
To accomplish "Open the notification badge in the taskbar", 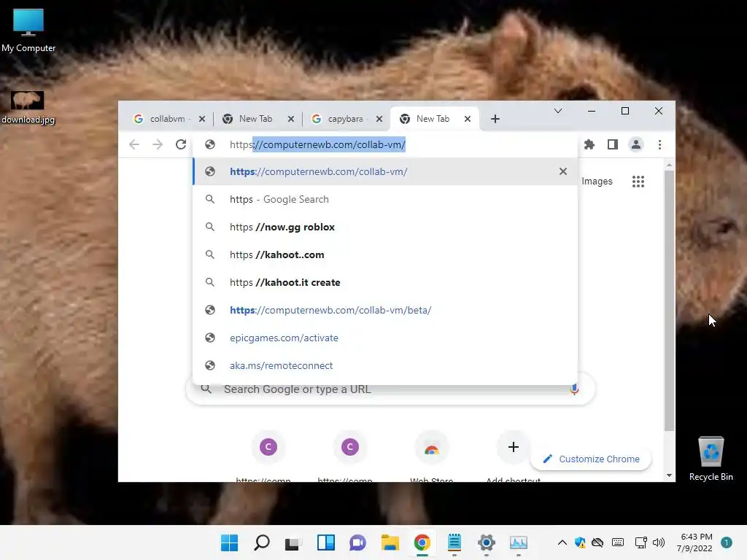I will tap(726, 542).
